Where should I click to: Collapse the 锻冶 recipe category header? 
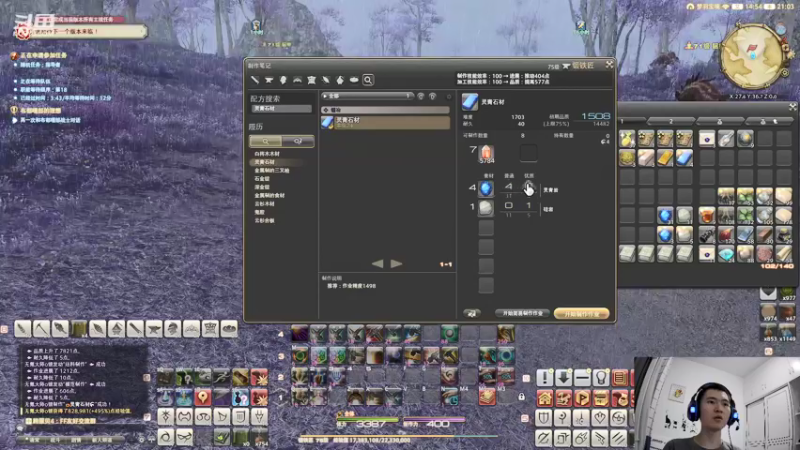coord(385,110)
